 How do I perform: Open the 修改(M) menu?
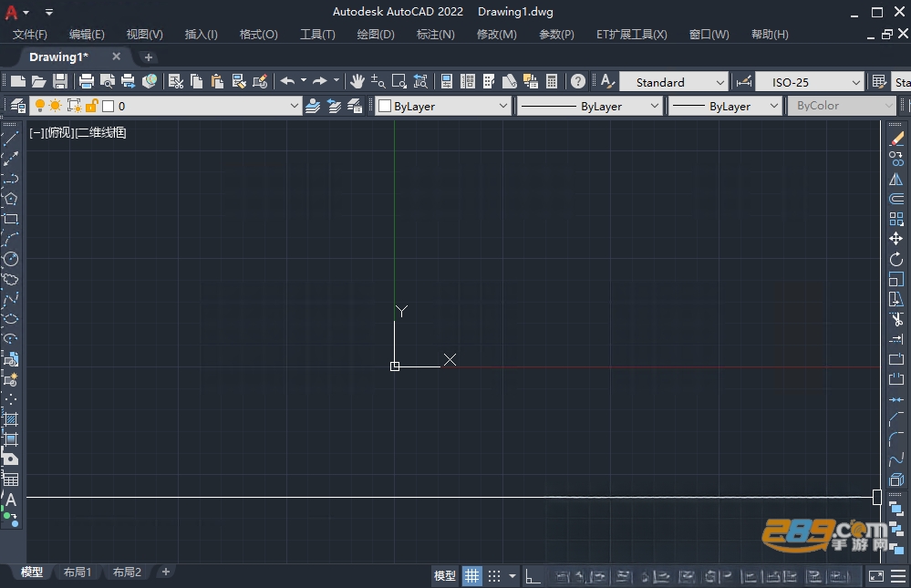(496, 35)
